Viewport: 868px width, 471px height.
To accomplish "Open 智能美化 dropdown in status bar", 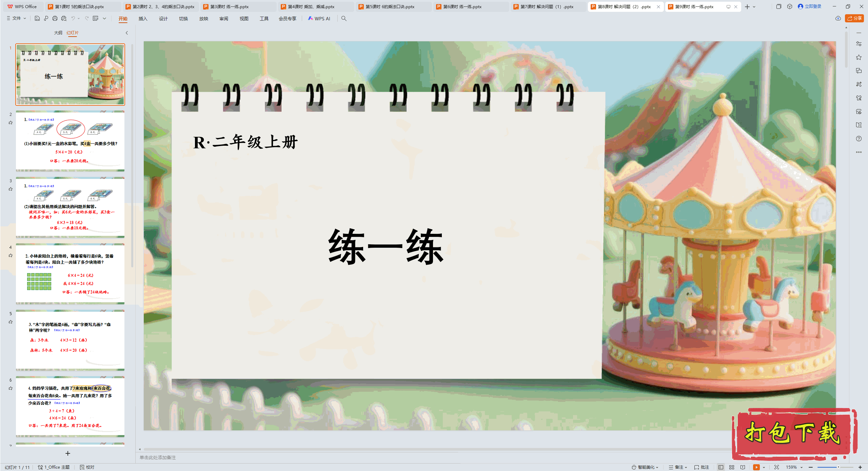I will click(x=645, y=467).
